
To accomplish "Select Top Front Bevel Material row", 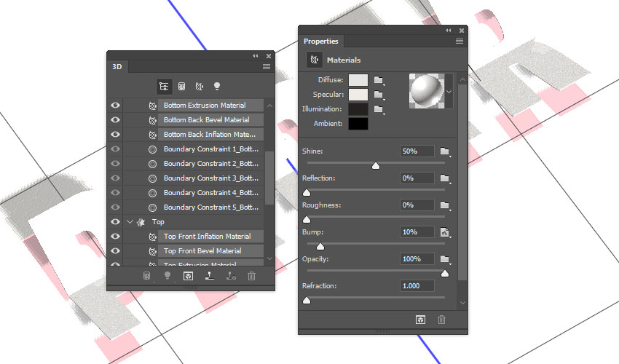I will (210, 251).
